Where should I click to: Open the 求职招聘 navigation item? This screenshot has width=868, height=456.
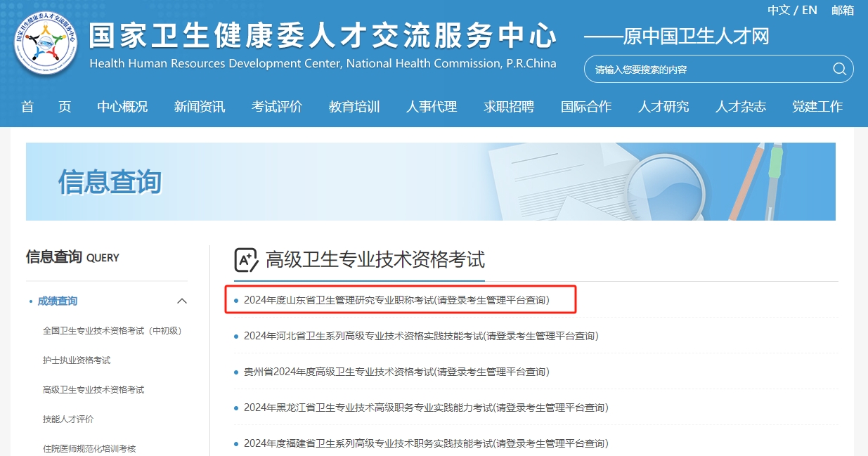pyautogui.click(x=509, y=107)
